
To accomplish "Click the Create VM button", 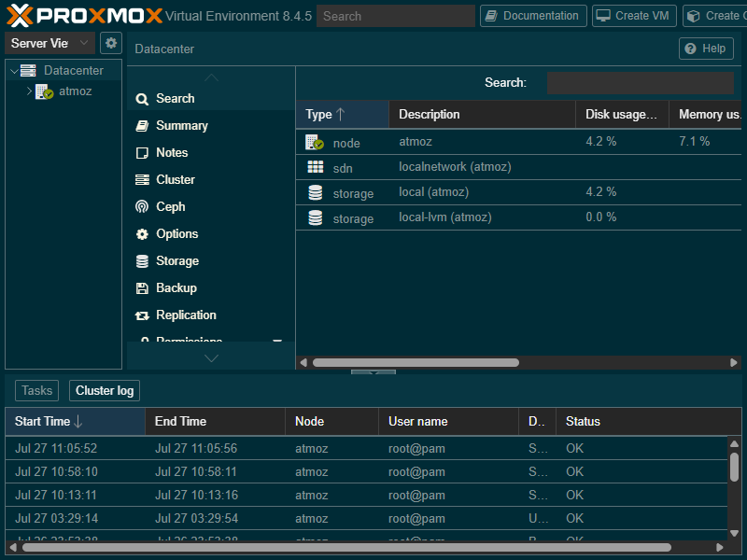I will coord(634,15).
